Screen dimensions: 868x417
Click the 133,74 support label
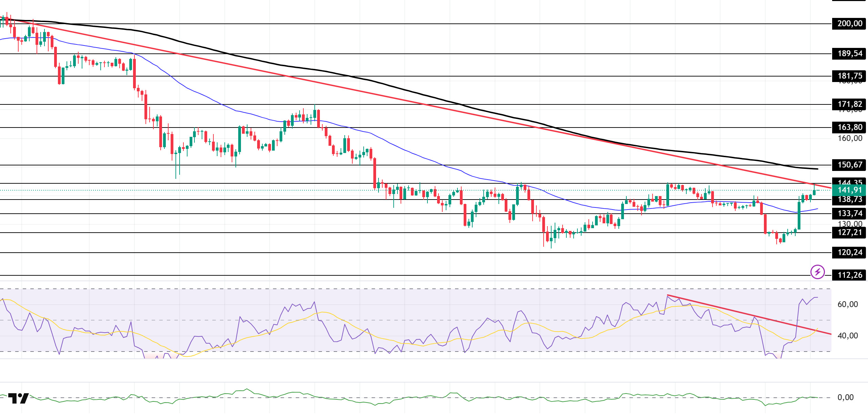[x=850, y=214]
